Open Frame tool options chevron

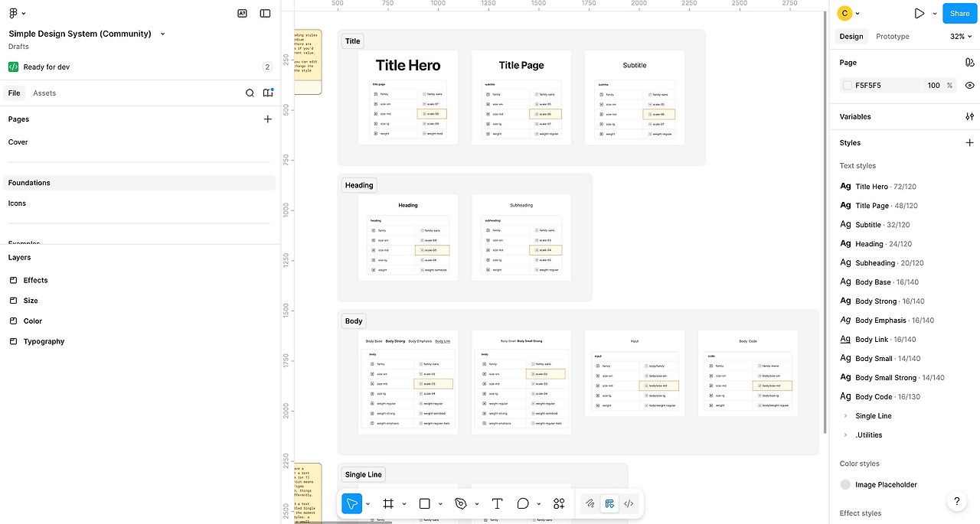click(x=403, y=504)
